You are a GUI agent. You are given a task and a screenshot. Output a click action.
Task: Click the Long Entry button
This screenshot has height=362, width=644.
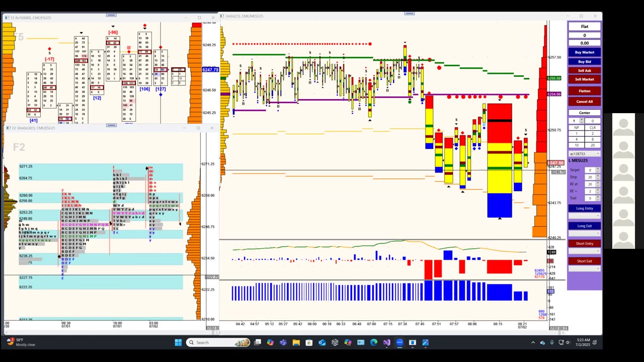(x=585, y=209)
